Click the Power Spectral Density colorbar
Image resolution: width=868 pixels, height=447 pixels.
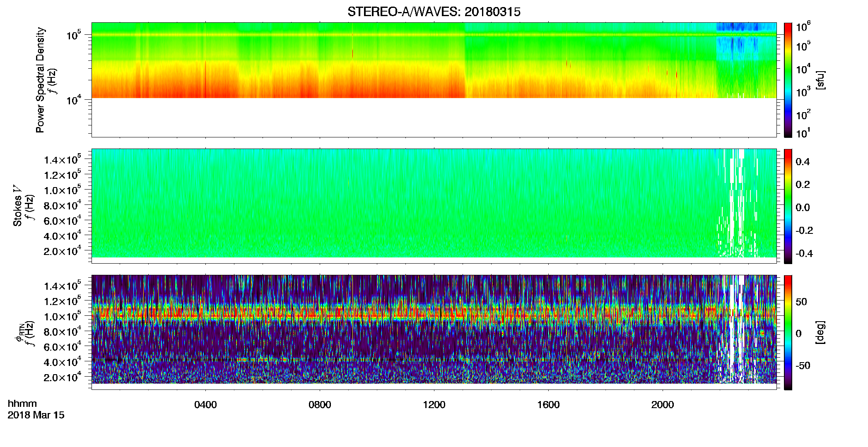(x=788, y=80)
